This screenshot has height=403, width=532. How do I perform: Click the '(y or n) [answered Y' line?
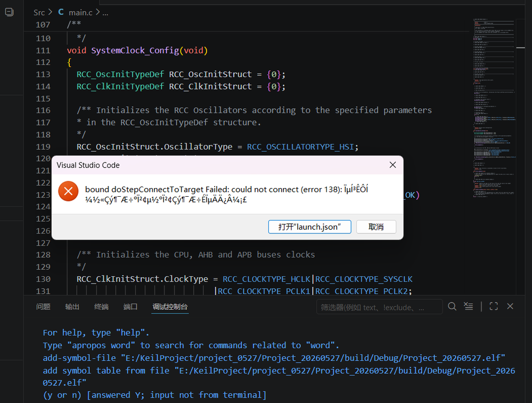click(x=154, y=395)
